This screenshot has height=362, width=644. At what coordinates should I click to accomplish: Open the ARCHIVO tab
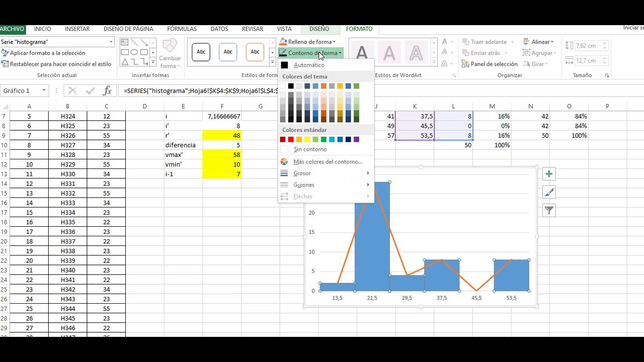pos(12,29)
